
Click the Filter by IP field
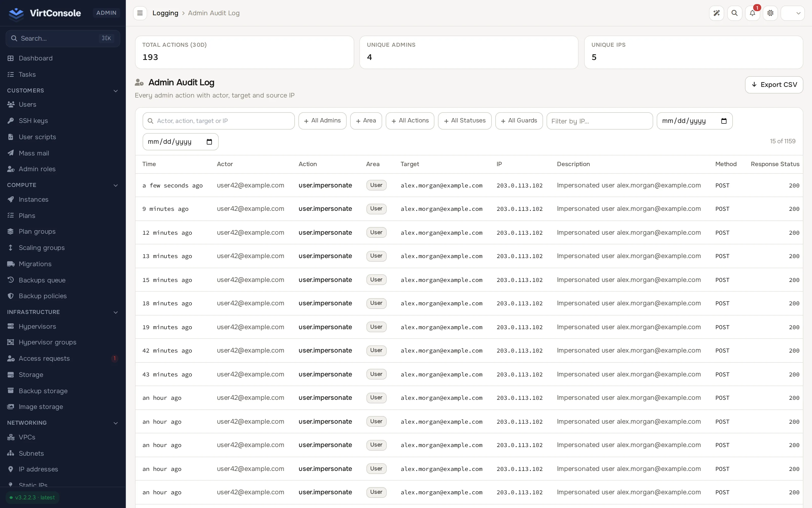600,121
